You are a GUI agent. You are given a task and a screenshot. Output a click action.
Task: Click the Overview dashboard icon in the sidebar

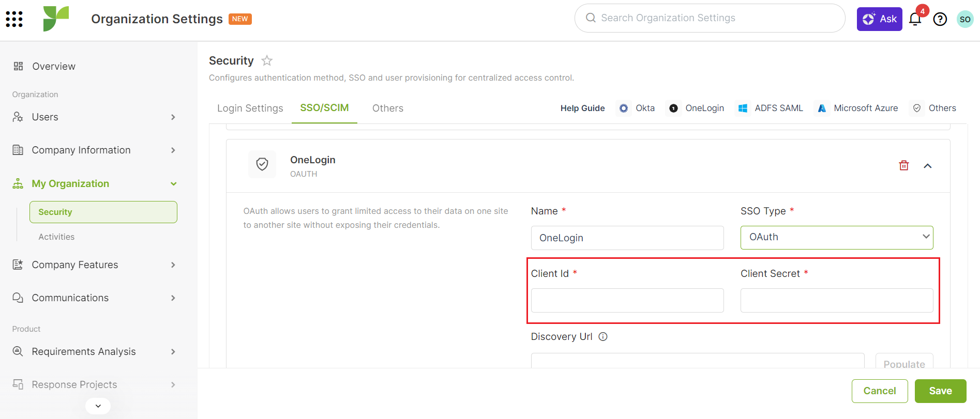click(x=18, y=66)
